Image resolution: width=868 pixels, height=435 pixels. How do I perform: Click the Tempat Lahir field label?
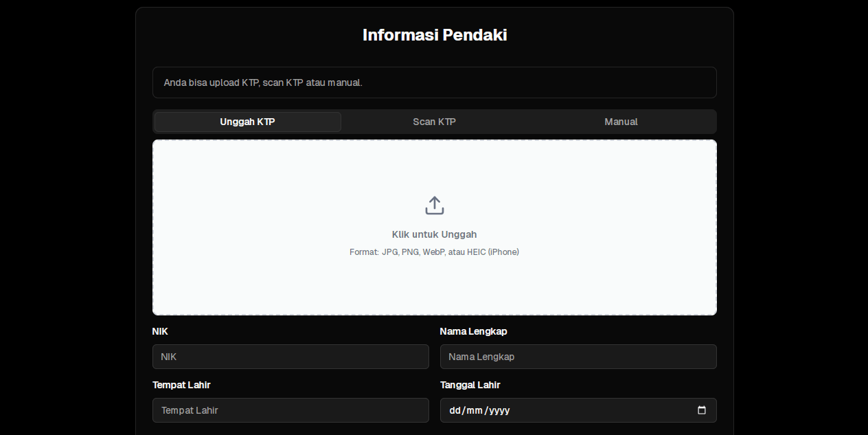click(181, 385)
